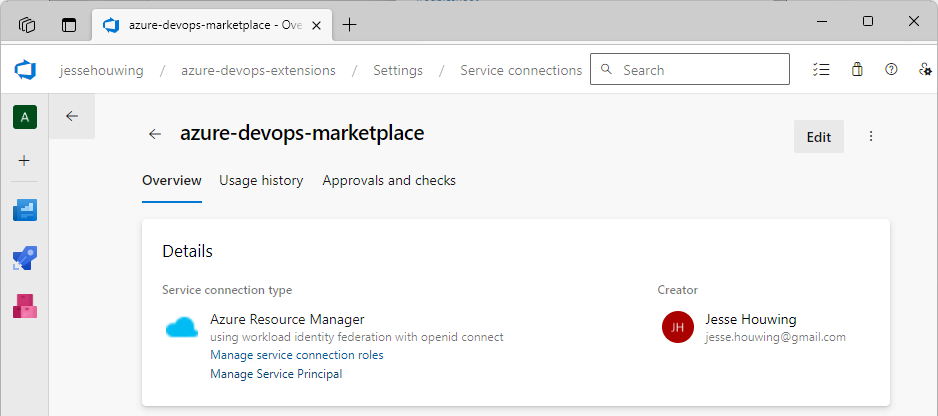Click the Details heading
The height and width of the screenshot is (416, 938).
coord(187,251)
